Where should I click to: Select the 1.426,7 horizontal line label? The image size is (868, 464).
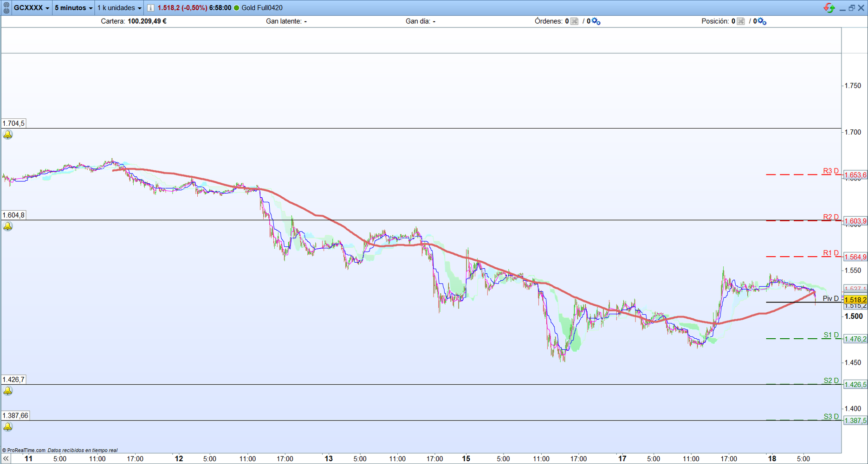pos(13,380)
